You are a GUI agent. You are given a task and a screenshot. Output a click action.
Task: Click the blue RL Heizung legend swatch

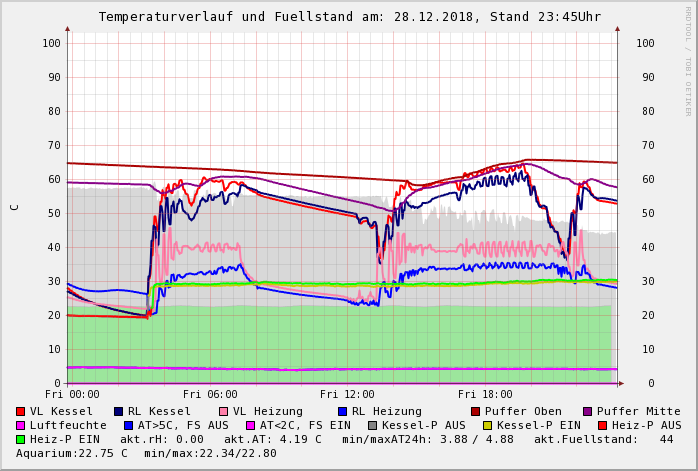(x=342, y=412)
